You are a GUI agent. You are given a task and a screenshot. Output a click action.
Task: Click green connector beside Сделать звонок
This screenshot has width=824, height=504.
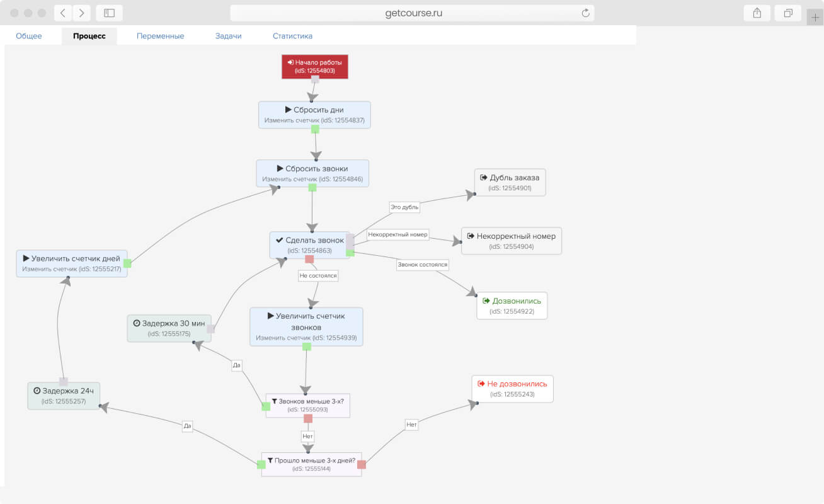(350, 253)
